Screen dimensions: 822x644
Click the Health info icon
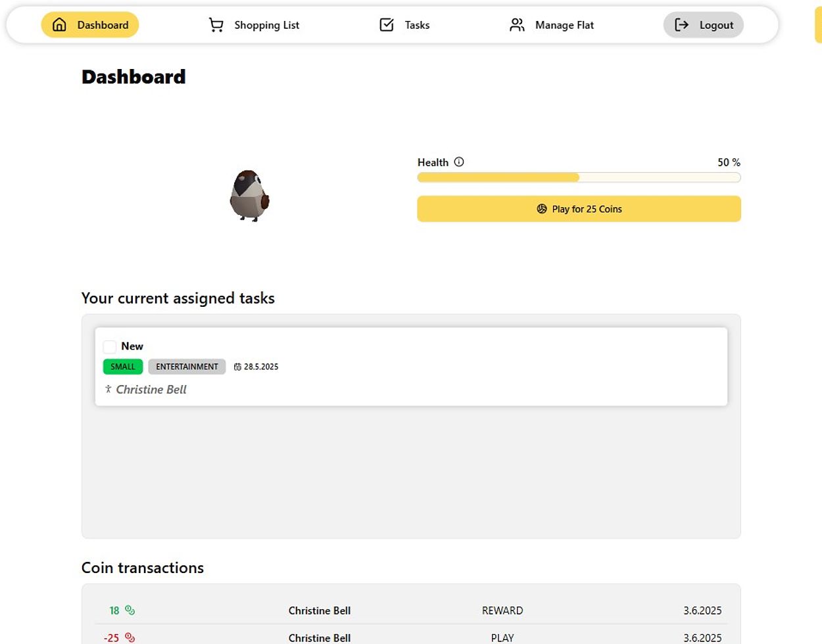459,162
